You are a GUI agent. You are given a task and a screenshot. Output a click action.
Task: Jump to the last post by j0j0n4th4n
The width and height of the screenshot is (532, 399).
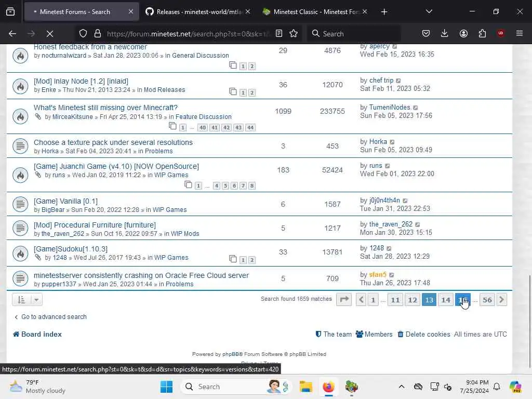point(405,201)
